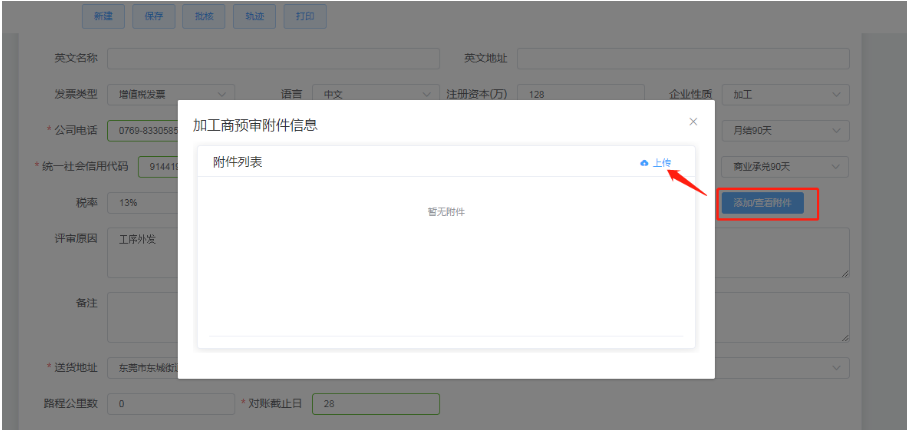Click the 新建 button
This screenshot has width=907, height=430.
(104, 17)
